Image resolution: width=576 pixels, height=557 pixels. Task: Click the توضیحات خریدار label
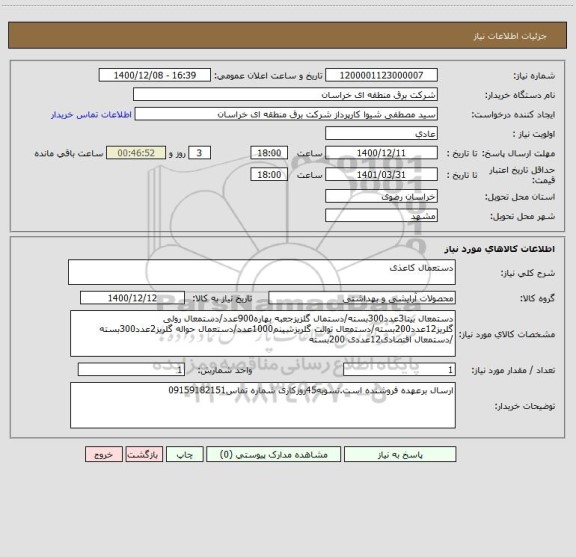[x=525, y=406]
